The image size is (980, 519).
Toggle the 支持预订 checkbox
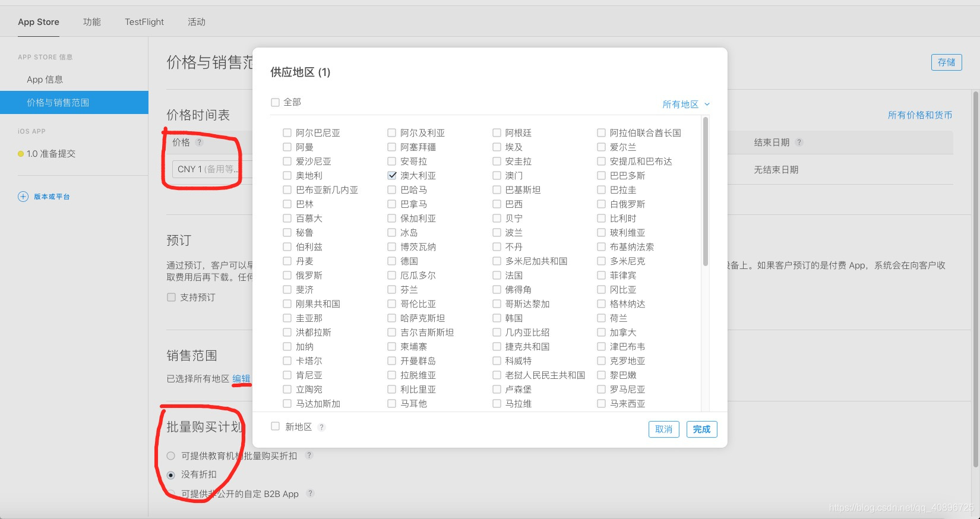pyautogui.click(x=171, y=297)
